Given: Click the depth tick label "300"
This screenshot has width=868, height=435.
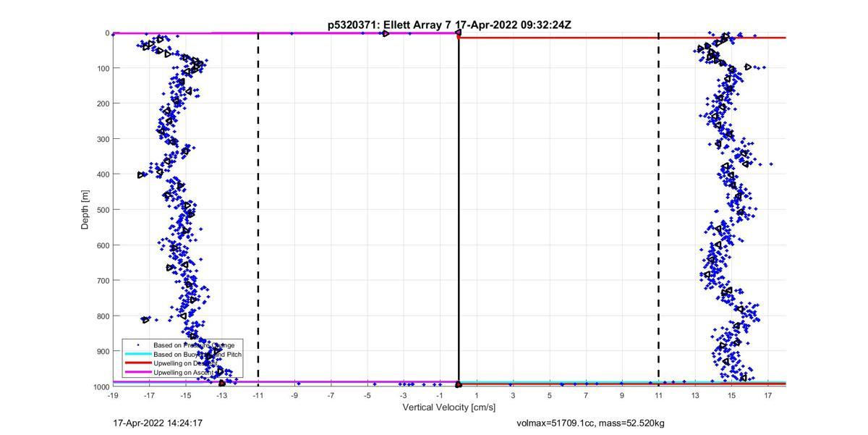Looking at the screenshot, I should coord(103,139).
